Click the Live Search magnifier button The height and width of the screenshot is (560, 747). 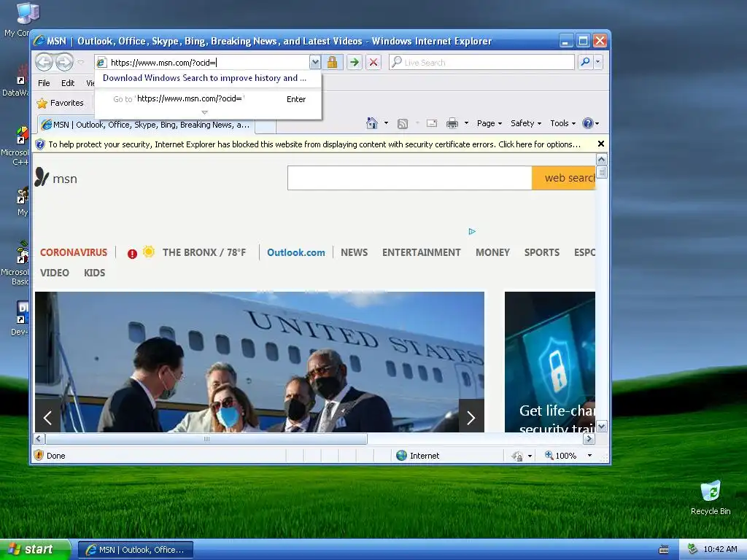click(x=586, y=62)
